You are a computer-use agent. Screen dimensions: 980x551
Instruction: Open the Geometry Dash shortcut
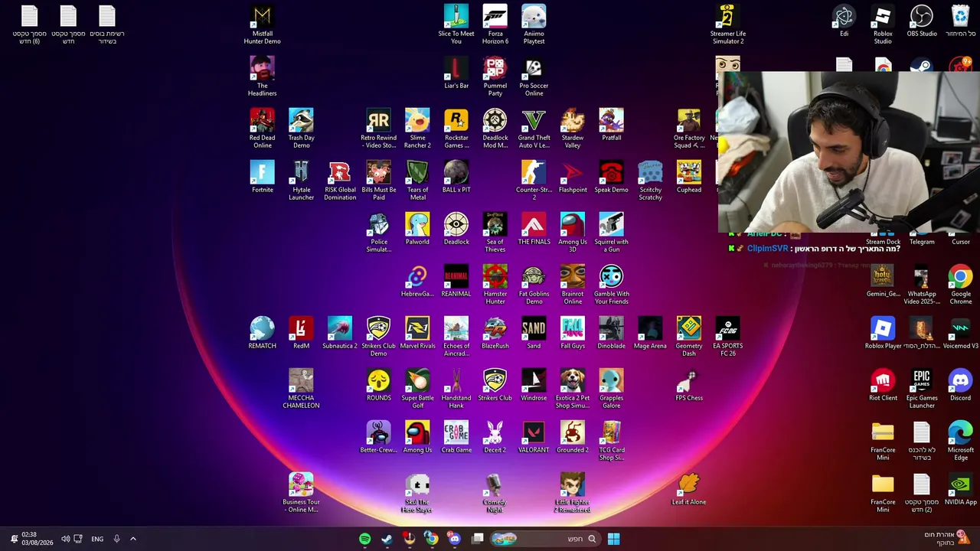point(689,337)
